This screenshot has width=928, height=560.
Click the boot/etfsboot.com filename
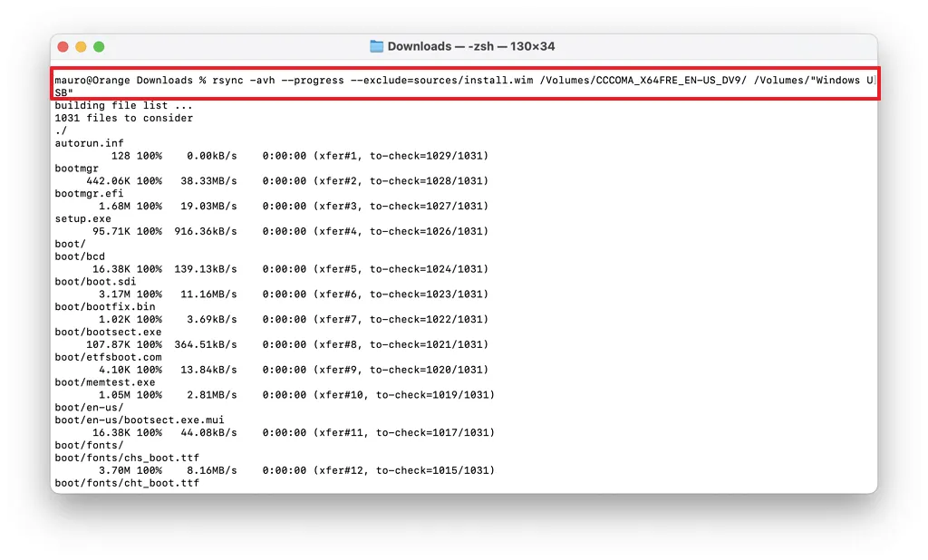click(x=108, y=356)
